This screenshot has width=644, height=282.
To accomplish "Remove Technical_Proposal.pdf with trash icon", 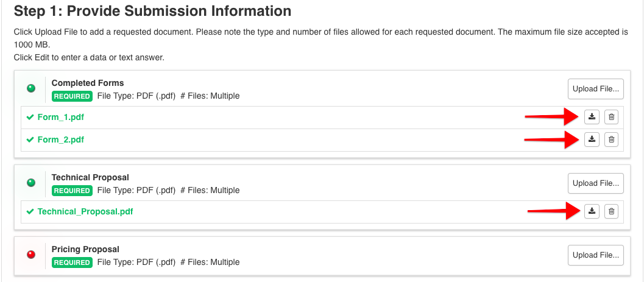I will pyautogui.click(x=611, y=211).
